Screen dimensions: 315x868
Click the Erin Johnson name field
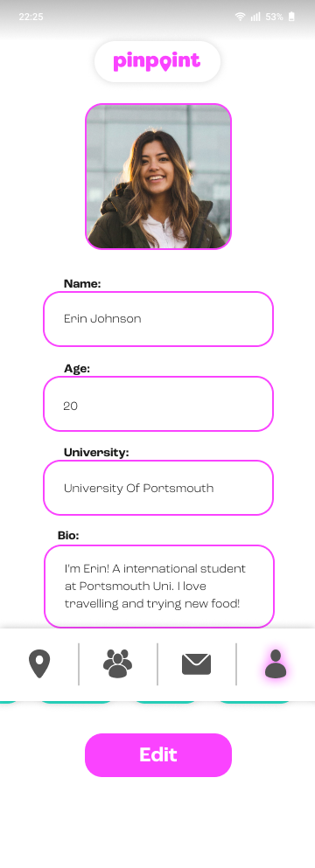[x=158, y=319]
